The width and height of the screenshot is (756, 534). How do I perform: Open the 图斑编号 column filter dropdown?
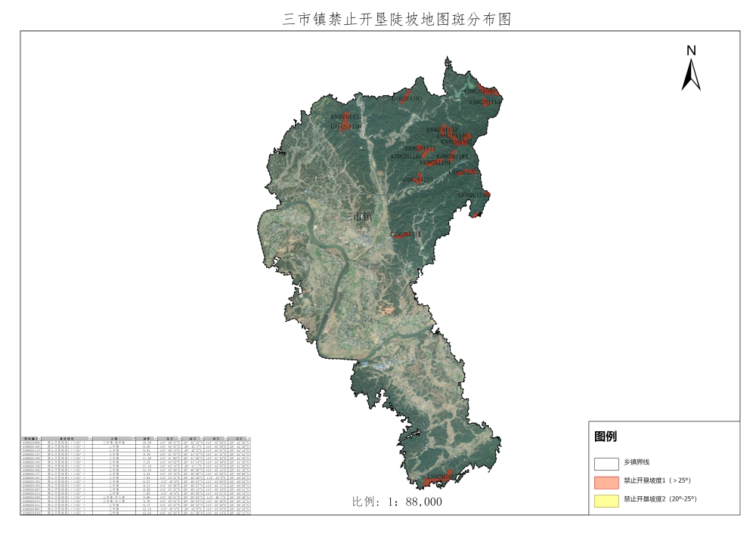(x=40, y=438)
